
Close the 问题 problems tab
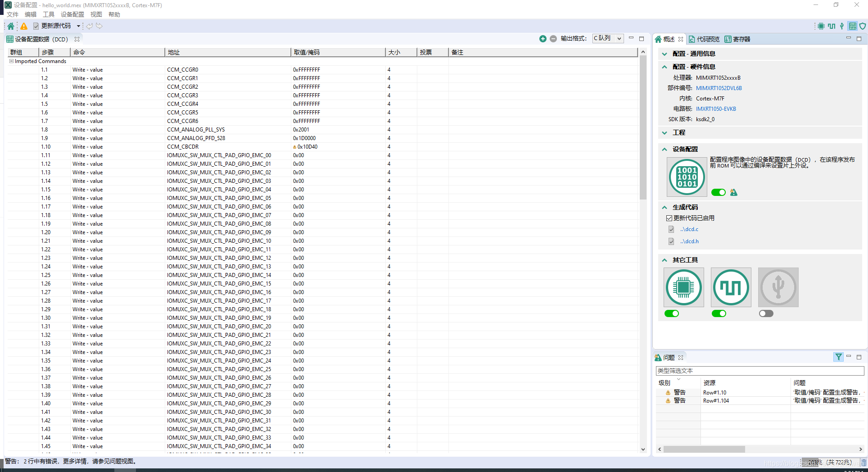[681, 358]
